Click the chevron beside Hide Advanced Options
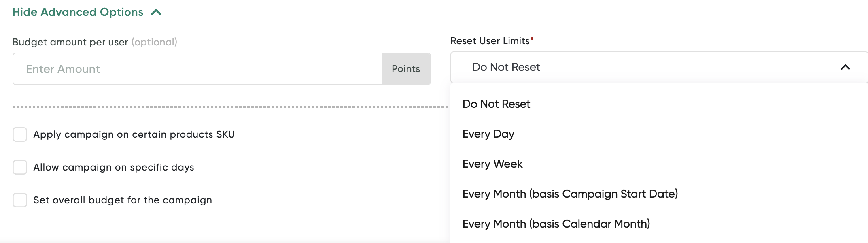Image resolution: width=868 pixels, height=243 pixels. 156,13
